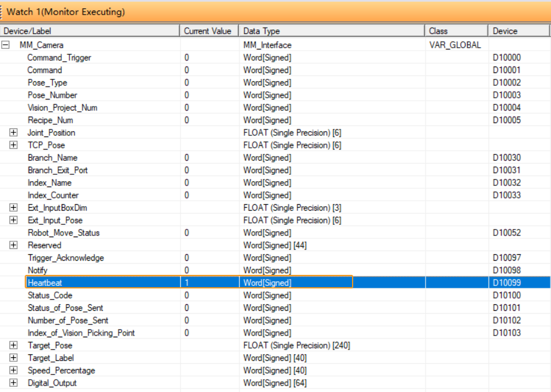Viewport: 551px width, 392px height.
Task: Select the Branch_Name label
Action: [x=52, y=158]
